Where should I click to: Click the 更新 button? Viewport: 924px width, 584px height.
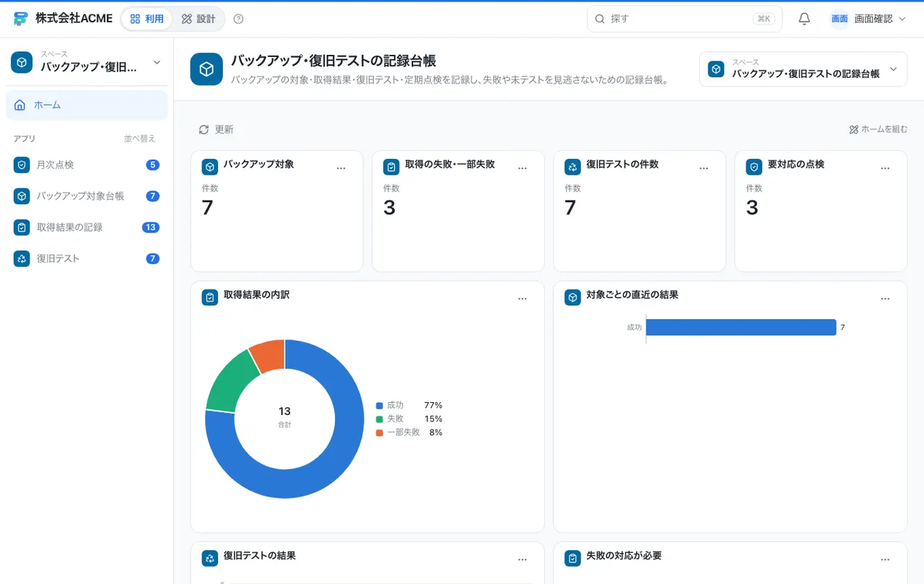click(216, 129)
